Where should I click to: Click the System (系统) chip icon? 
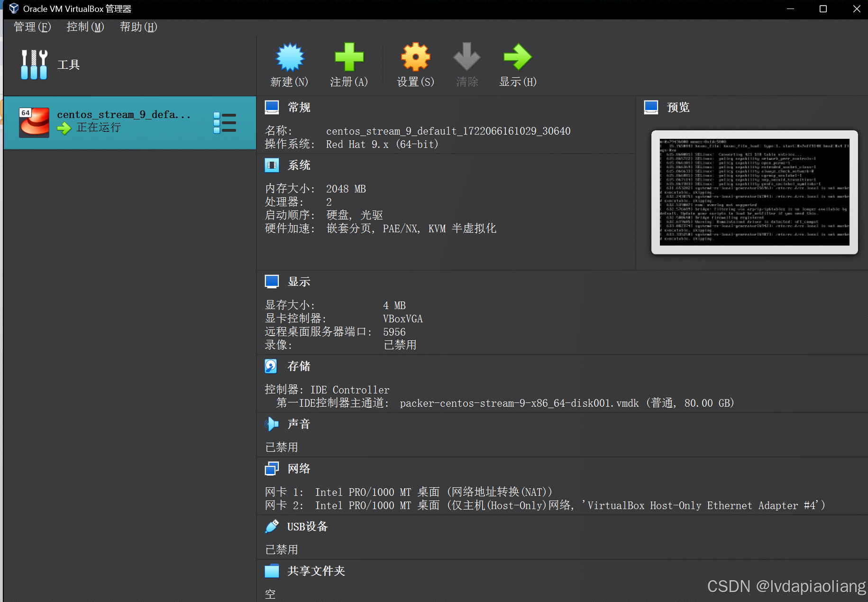[272, 165]
